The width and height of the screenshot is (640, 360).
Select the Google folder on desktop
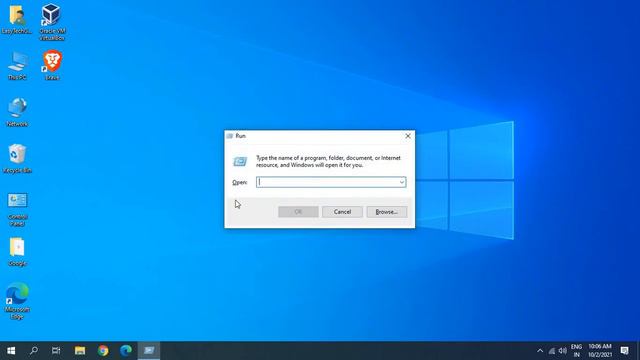(17, 252)
